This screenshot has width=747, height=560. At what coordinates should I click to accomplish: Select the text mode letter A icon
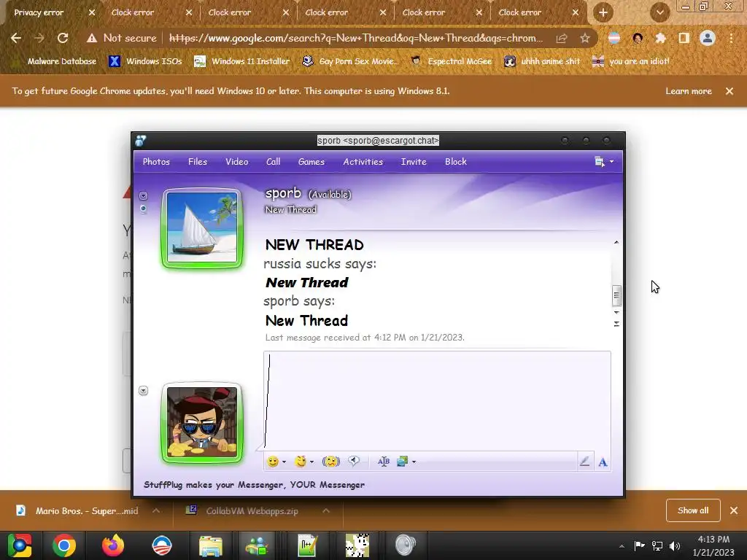(603, 462)
